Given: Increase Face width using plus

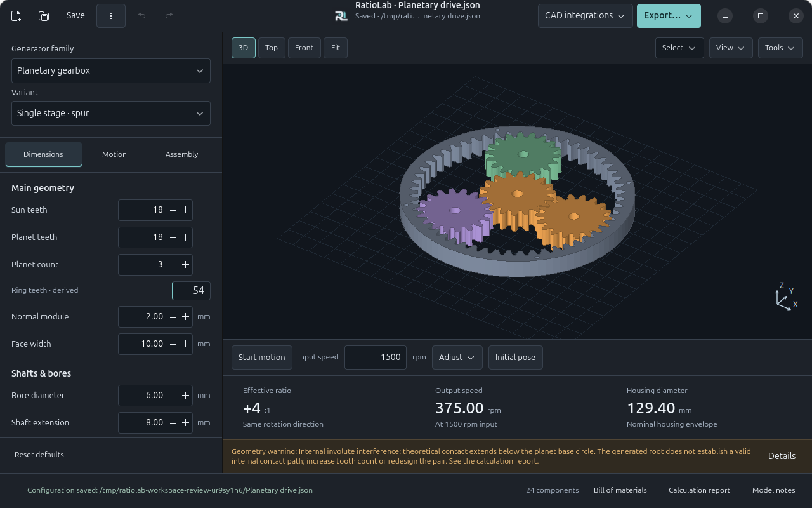Looking at the screenshot, I should pyautogui.click(x=185, y=344).
